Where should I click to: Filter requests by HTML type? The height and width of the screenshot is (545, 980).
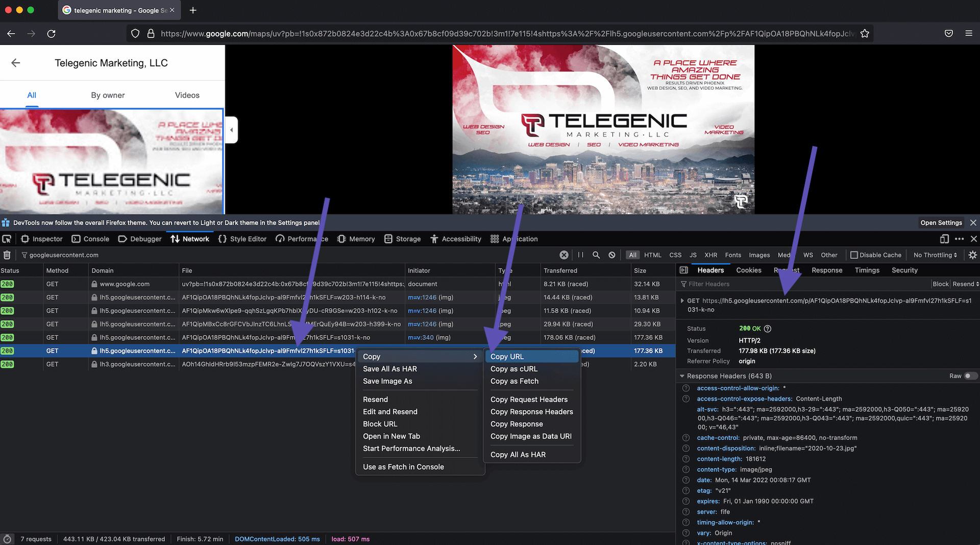click(x=653, y=255)
